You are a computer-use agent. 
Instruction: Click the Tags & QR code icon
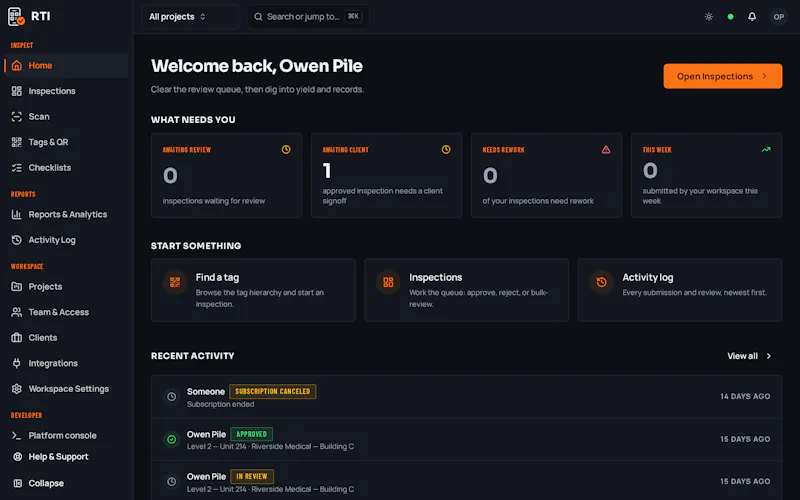coord(17,142)
